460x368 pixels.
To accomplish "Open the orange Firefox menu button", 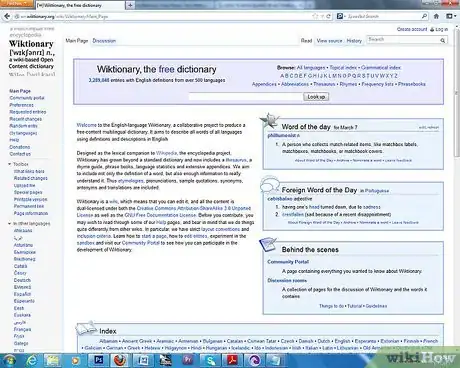I will pyautogui.click(x=17, y=4).
